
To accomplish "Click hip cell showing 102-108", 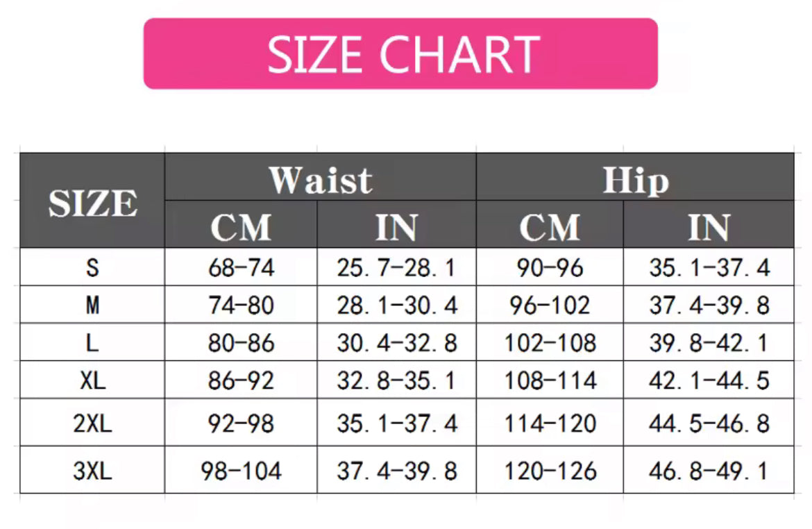I will point(550,343).
